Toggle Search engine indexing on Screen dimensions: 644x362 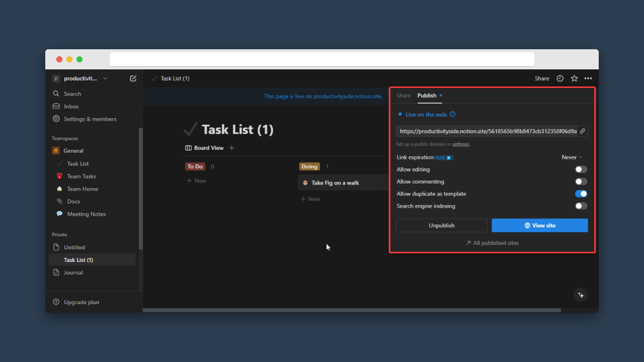pos(581,206)
